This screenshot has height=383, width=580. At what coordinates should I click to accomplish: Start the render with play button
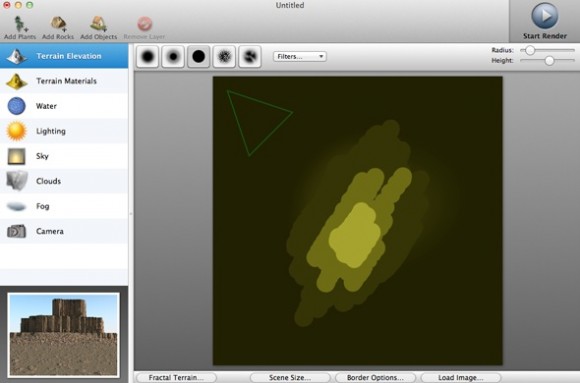click(544, 16)
